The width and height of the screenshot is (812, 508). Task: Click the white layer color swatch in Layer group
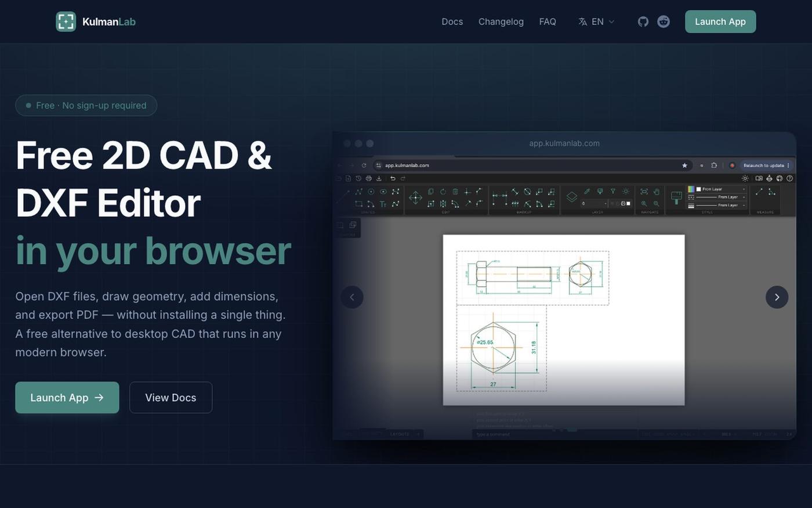point(628,204)
